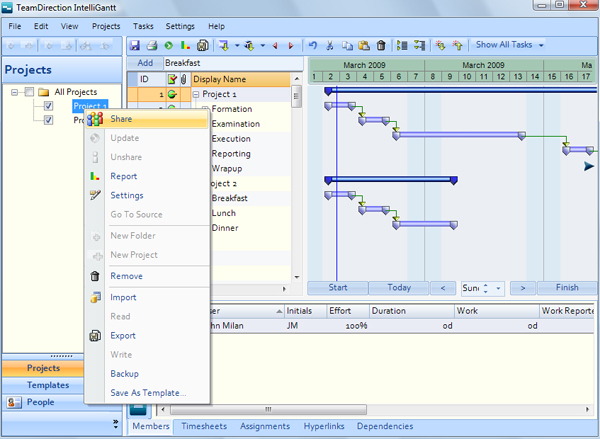Collapse the All Projects tree node

click(x=14, y=93)
